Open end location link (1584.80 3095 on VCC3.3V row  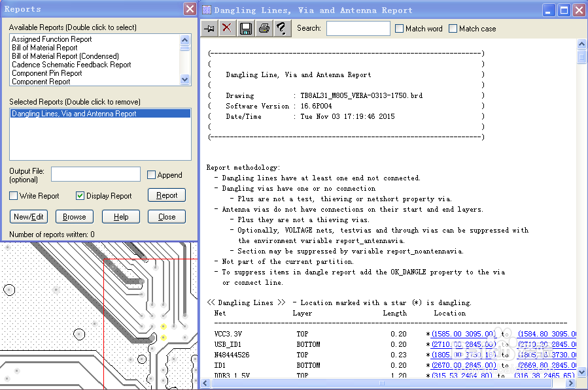[547, 334]
